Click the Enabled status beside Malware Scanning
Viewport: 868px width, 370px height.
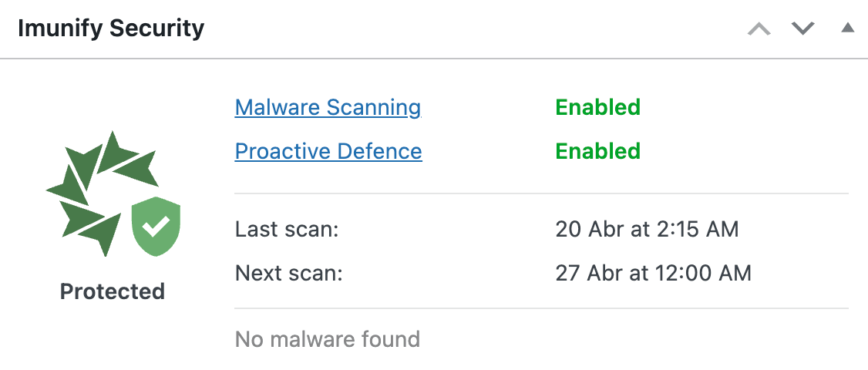597,107
